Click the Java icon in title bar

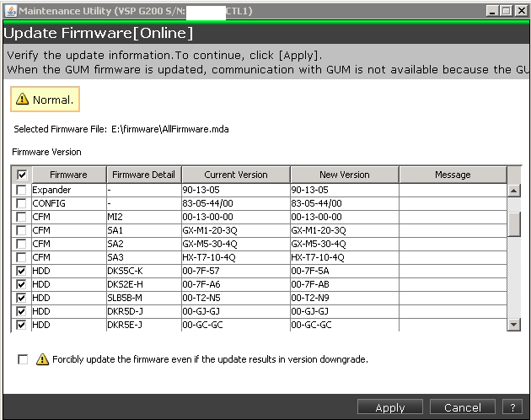coord(11,11)
